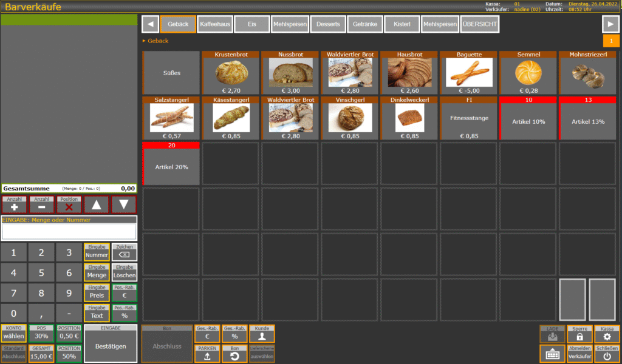Click Abmelden Verkäufer button
622x364 pixels.
tap(579, 354)
